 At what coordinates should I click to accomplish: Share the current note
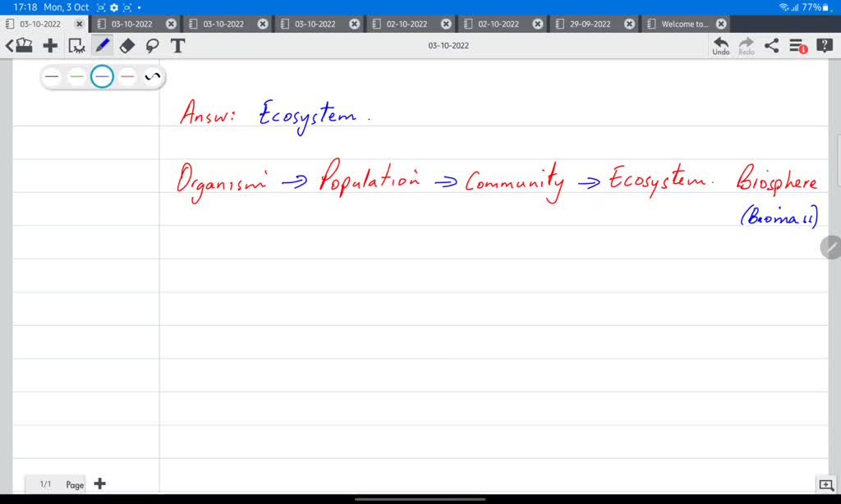[x=771, y=46]
